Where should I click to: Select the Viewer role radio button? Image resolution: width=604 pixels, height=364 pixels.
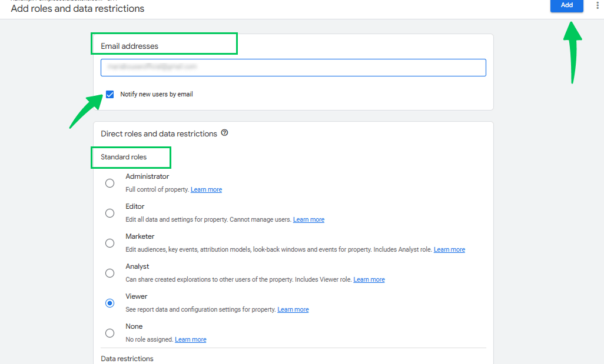[109, 303]
